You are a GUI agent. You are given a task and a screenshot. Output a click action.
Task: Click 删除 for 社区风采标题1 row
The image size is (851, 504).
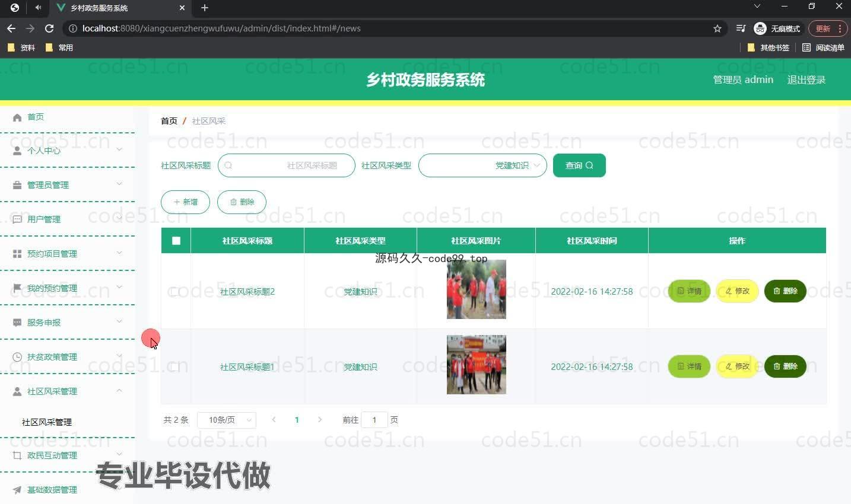(785, 366)
